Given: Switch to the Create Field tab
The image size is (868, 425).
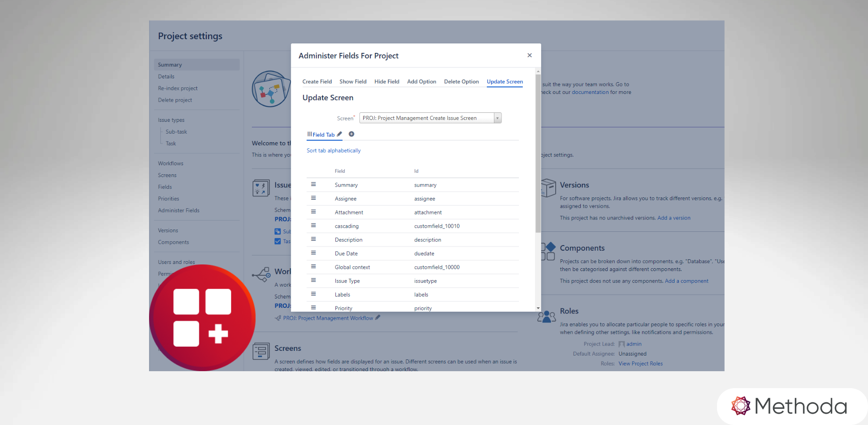Looking at the screenshot, I should point(317,82).
